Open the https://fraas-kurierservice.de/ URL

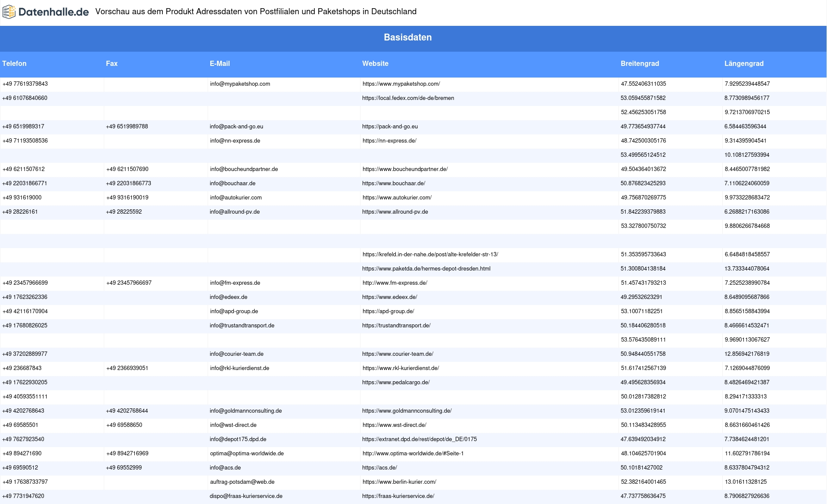[398, 496]
